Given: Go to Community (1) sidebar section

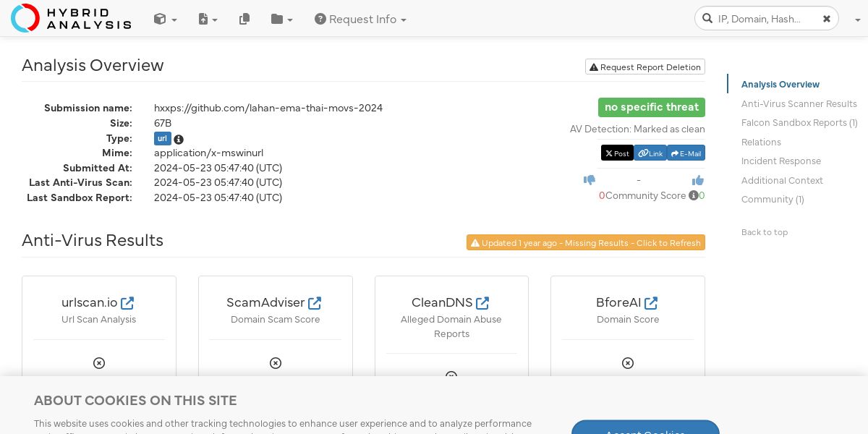Looking at the screenshot, I should click(x=773, y=200).
